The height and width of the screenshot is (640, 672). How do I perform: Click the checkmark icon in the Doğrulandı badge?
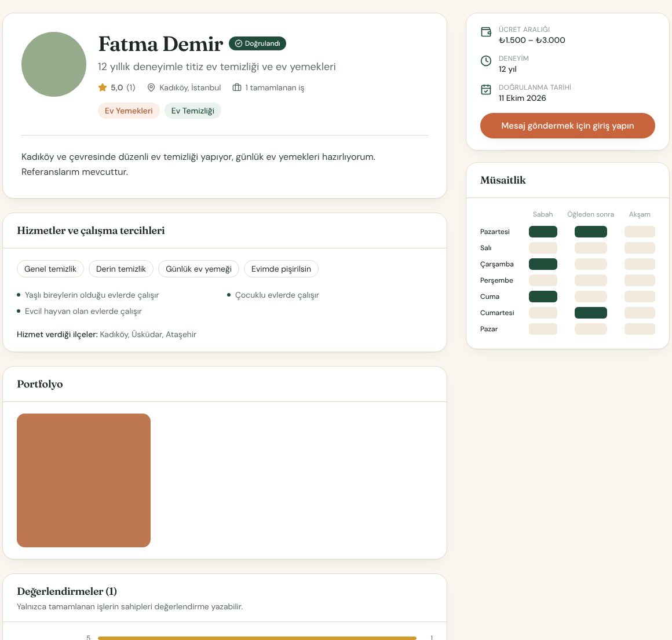[239, 43]
